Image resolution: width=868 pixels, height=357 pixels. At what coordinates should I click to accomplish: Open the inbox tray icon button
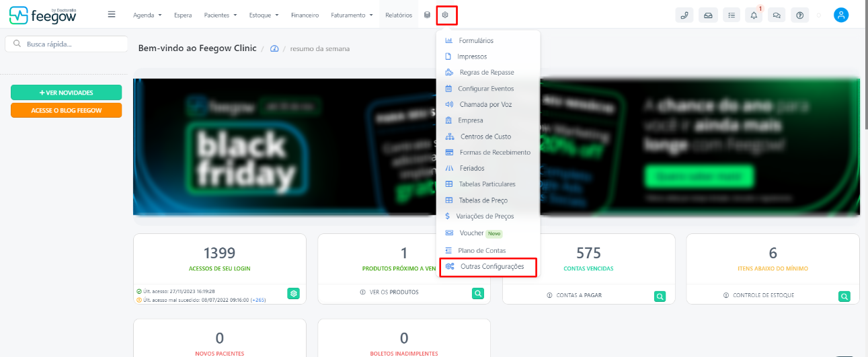click(708, 15)
